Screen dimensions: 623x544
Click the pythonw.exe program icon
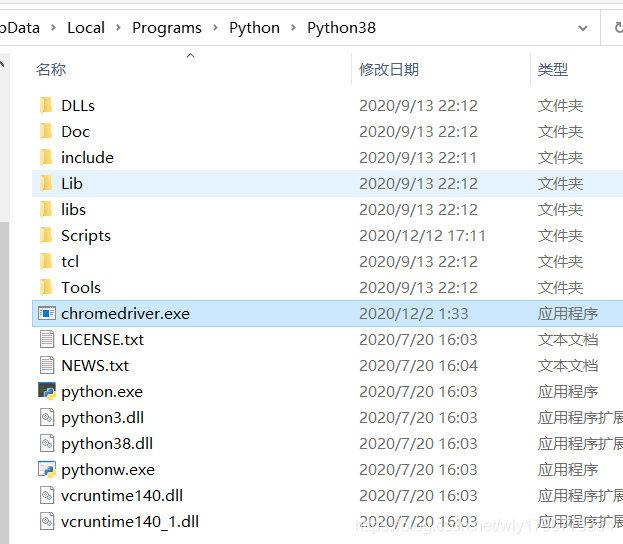coord(47,469)
